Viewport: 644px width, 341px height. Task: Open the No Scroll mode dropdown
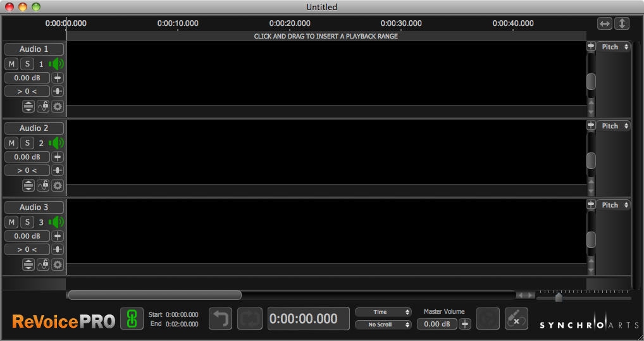coord(383,325)
